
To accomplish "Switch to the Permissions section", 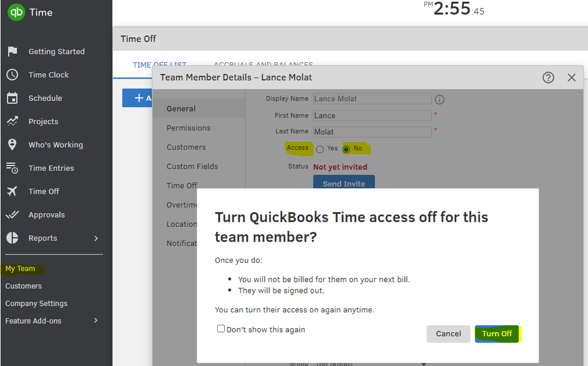I will click(x=188, y=128).
